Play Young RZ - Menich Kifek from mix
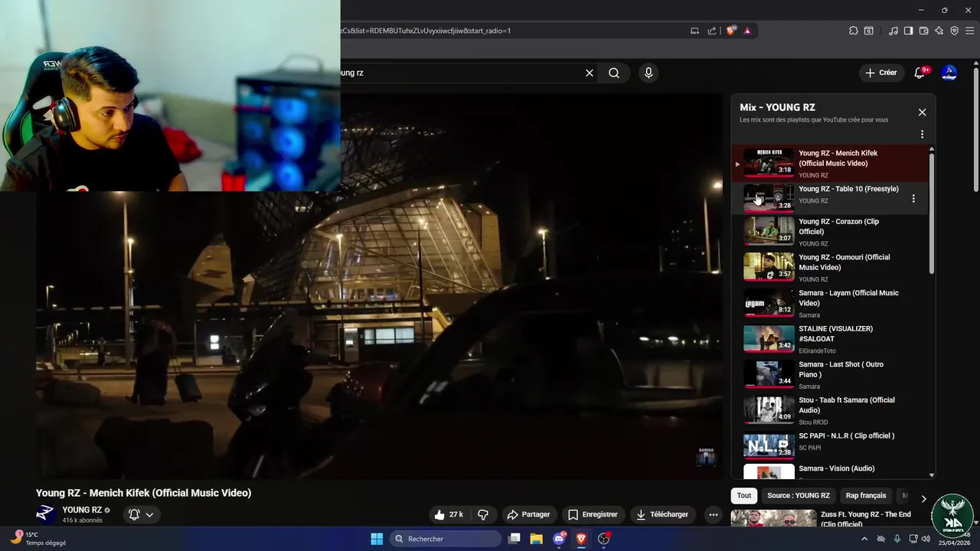 (831, 163)
